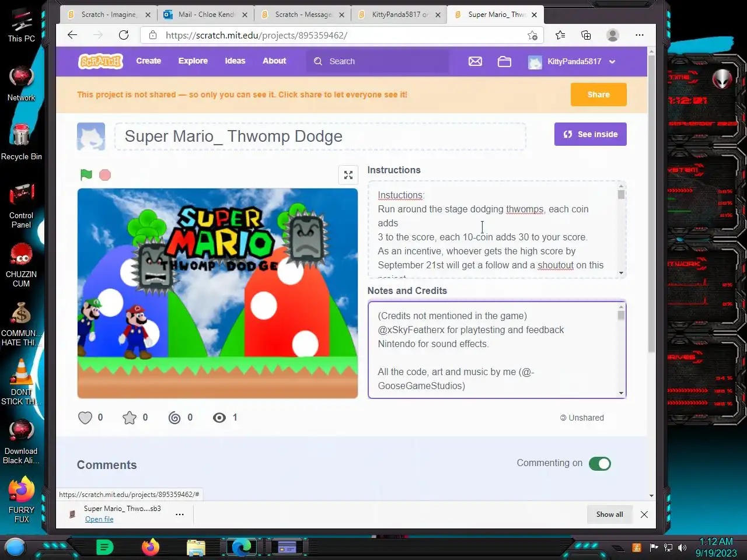Click the browser back arrow

tap(72, 35)
